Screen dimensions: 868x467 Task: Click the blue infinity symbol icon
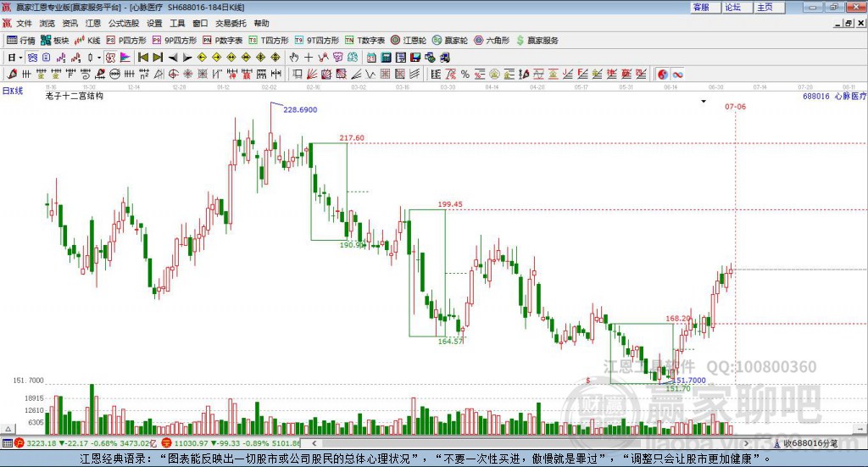[x=677, y=74]
